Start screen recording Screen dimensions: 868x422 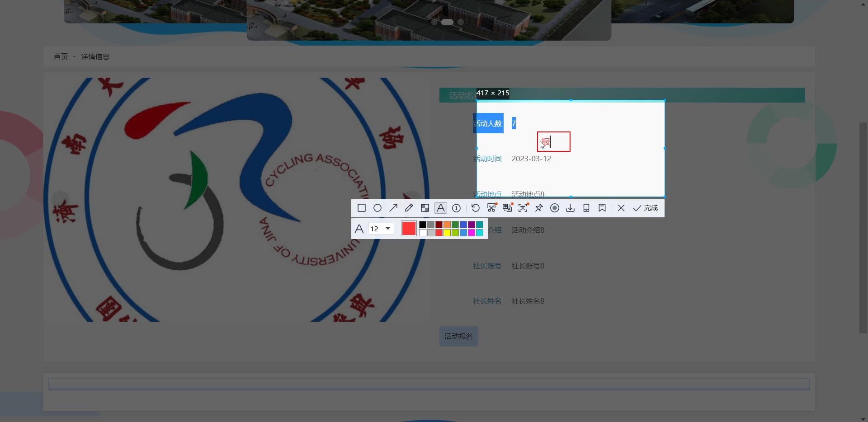tap(555, 208)
